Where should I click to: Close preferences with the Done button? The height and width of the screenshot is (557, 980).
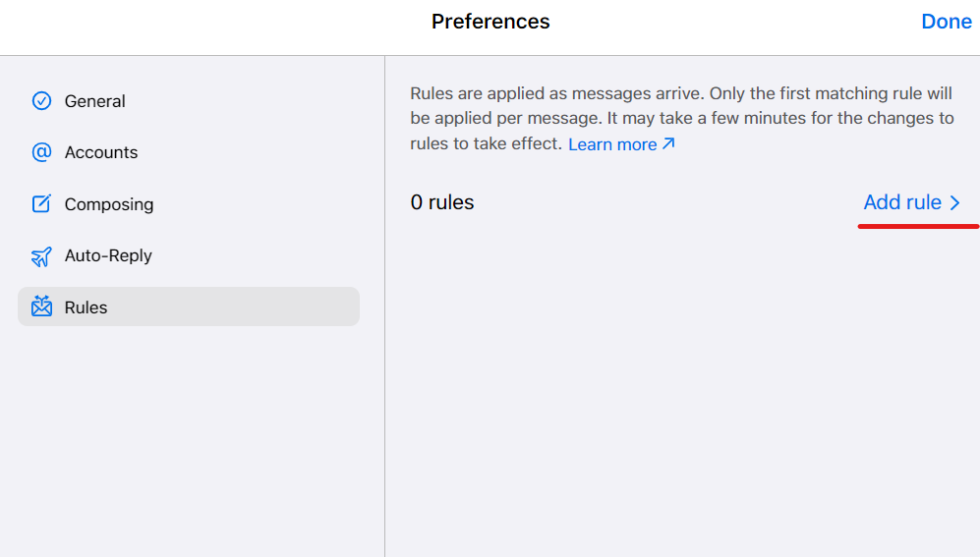coord(947,22)
